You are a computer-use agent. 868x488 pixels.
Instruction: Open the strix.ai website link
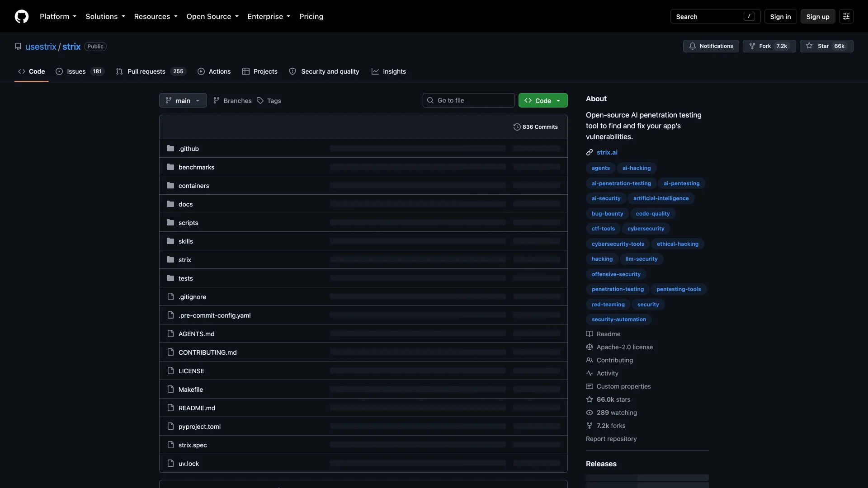pos(607,152)
